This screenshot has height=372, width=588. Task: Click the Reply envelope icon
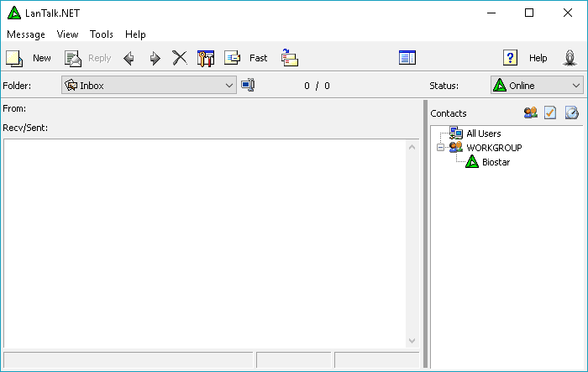click(73, 59)
